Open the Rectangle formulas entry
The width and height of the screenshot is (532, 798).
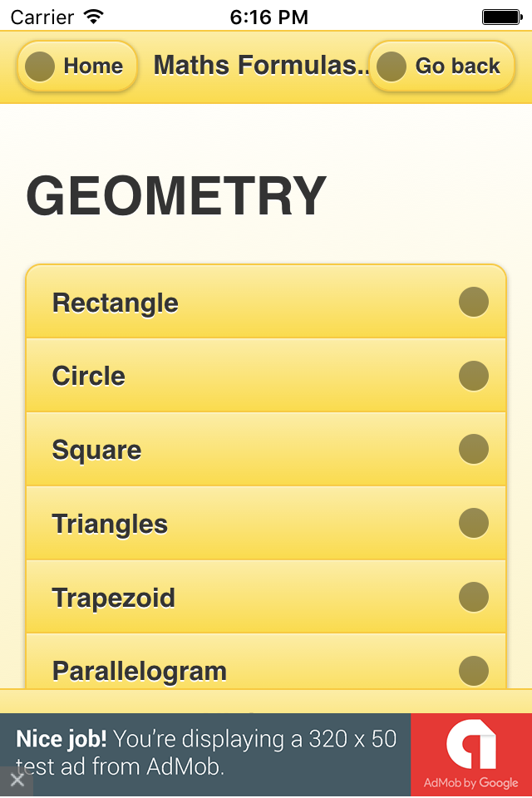pyautogui.click(x=249, y=303)
